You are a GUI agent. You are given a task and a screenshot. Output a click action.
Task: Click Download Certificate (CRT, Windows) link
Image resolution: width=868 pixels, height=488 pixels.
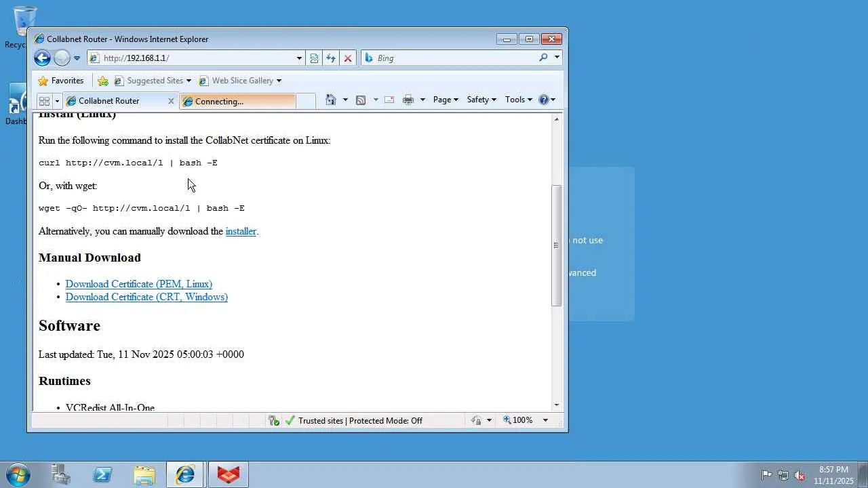(146, 297)
